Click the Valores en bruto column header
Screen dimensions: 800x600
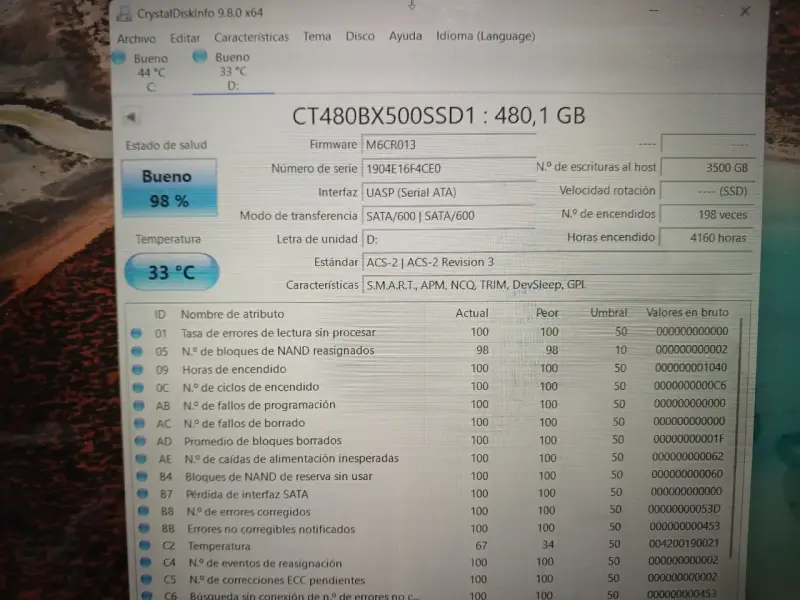click(x=687, y=312)
